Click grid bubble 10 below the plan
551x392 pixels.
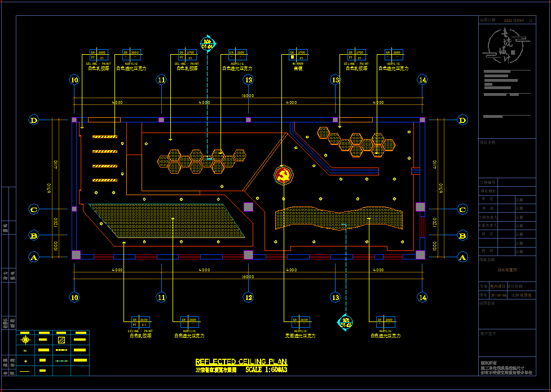click(74, 297)
